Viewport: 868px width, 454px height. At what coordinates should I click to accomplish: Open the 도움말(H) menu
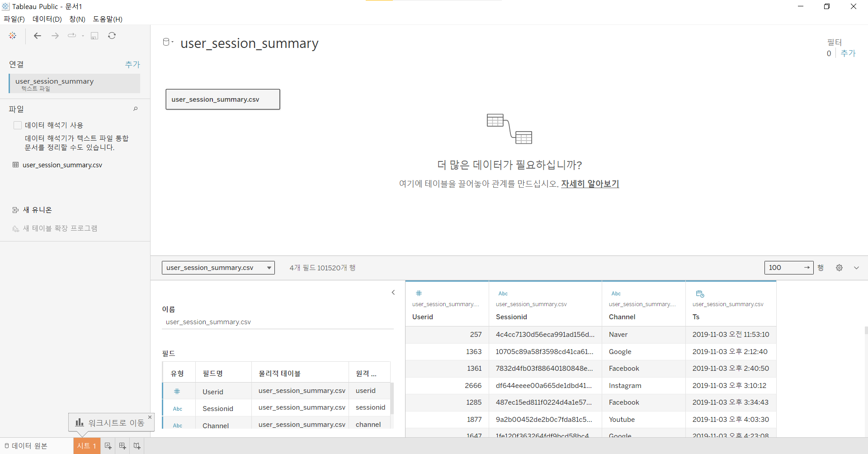[x=108, y=19]
